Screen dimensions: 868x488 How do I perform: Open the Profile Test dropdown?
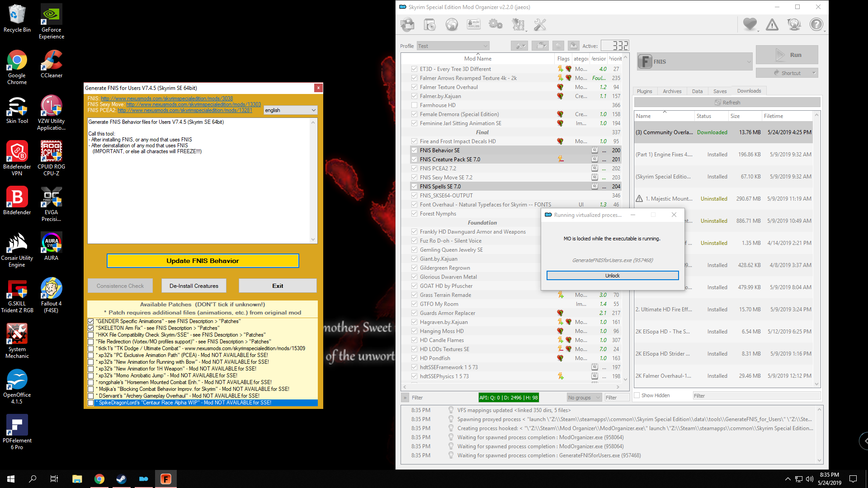click(x=453, y=46)
